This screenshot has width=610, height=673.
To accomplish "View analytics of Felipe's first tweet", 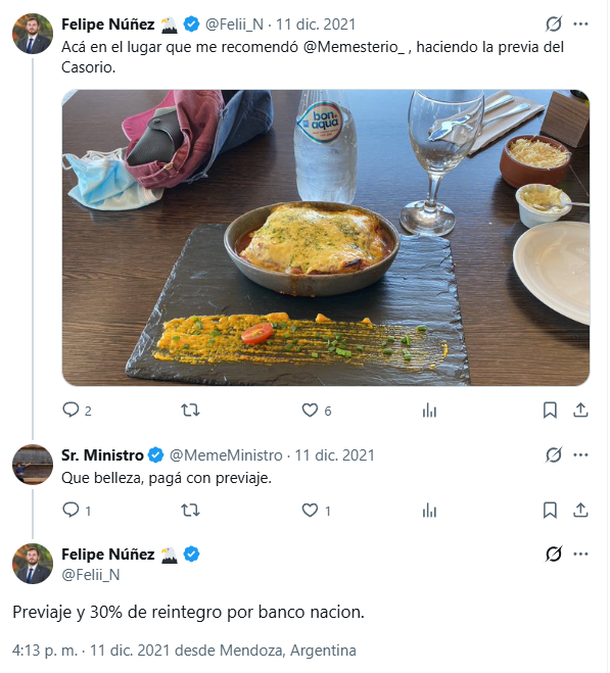I will [x=430, y=410].
